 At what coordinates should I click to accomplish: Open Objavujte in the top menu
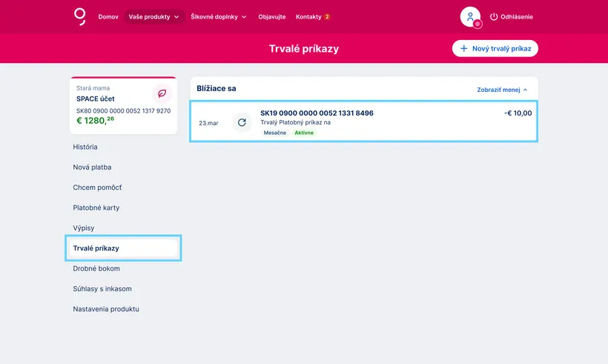pyautogui.click(x=271, y=17)
